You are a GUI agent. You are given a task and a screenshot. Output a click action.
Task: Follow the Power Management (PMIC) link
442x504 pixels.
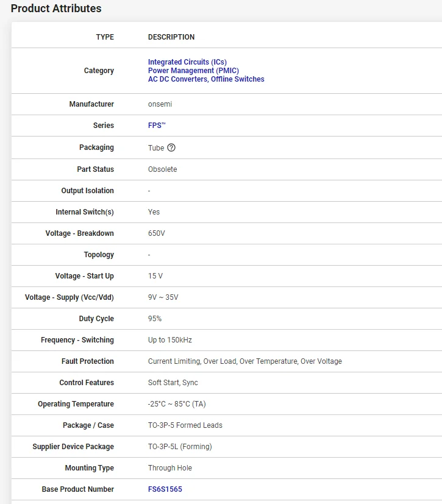click(193, 71)
